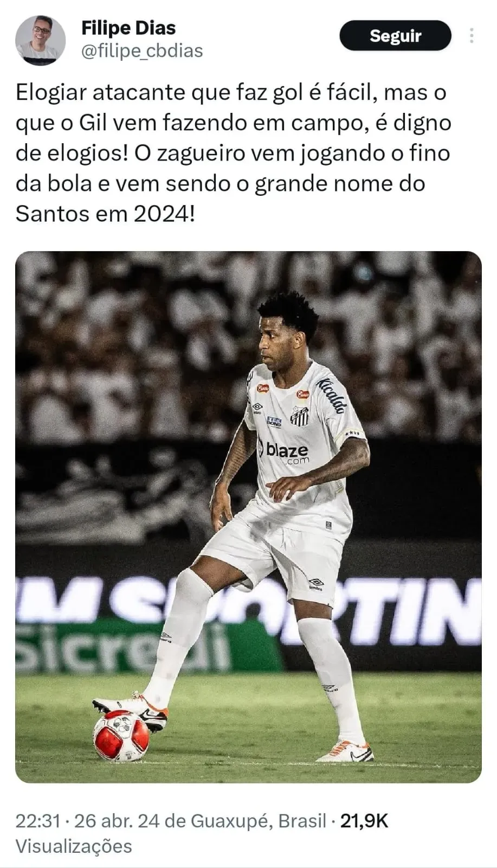Tap the Umbro logo on the shorts
Viewport: 497px width, 868px height.
(316, 584)
